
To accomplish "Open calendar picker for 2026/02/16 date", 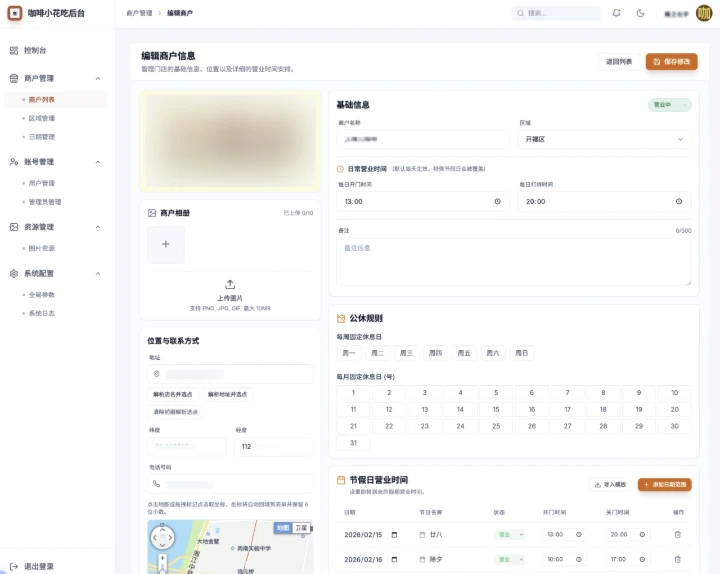I will pyautogui.click(x=394, y=559).
